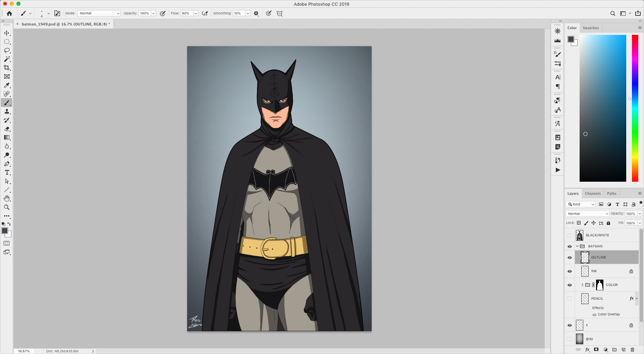
Task: Show the PENCIL layer
Action: coord(569,299)
